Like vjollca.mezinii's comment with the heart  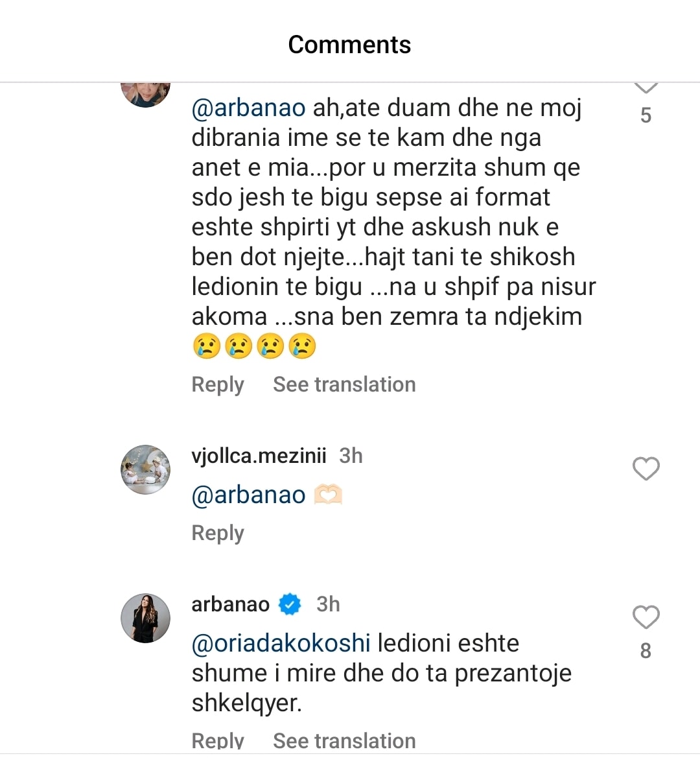[646, 469]
